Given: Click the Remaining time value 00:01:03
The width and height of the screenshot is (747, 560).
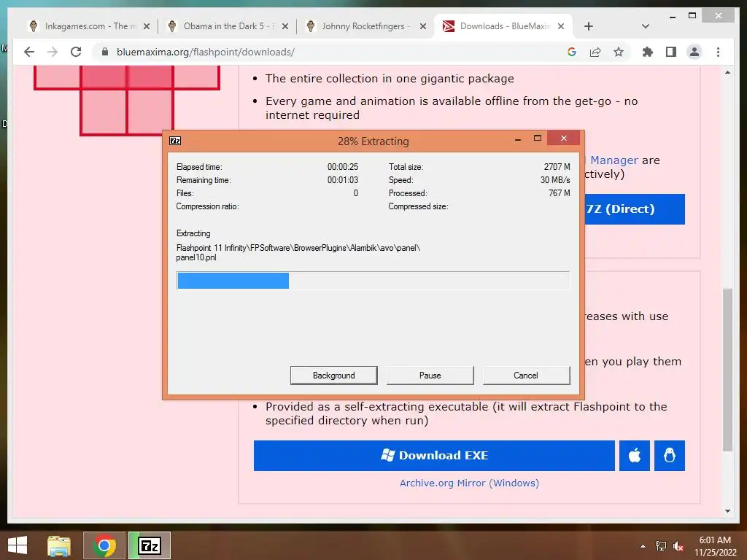Looking at the screenshot, I should pyautogui.click(x=343, y=180).
